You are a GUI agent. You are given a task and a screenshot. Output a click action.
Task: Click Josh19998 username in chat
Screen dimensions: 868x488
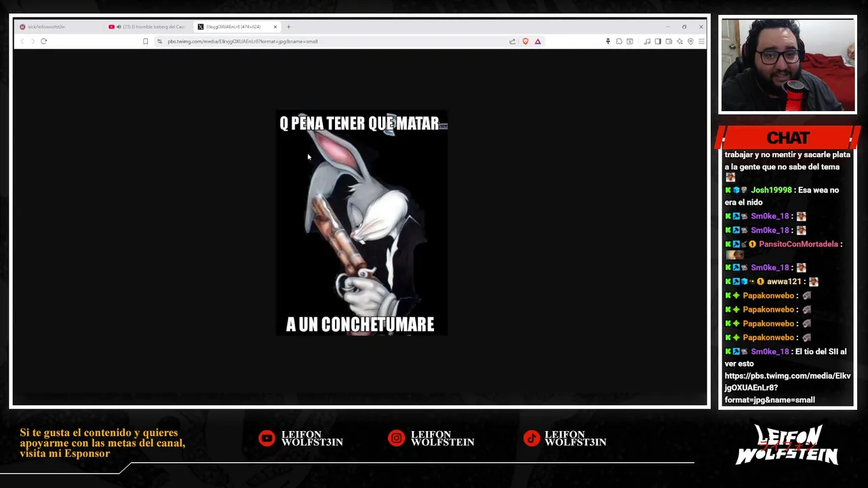coord(771,190)
